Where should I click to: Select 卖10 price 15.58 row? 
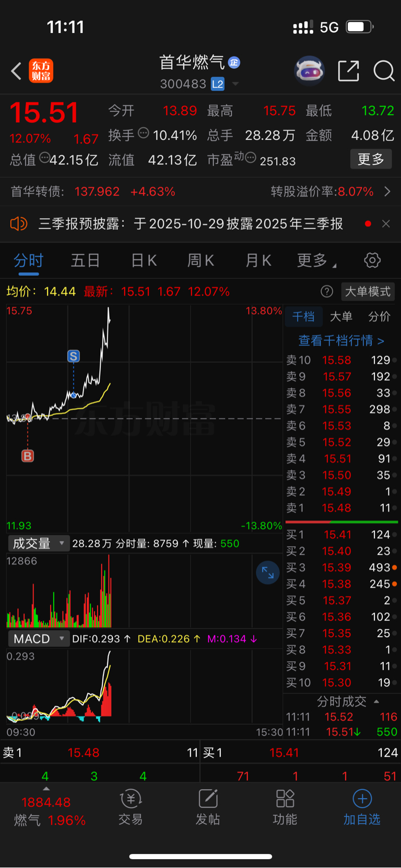tap(342, 360)
